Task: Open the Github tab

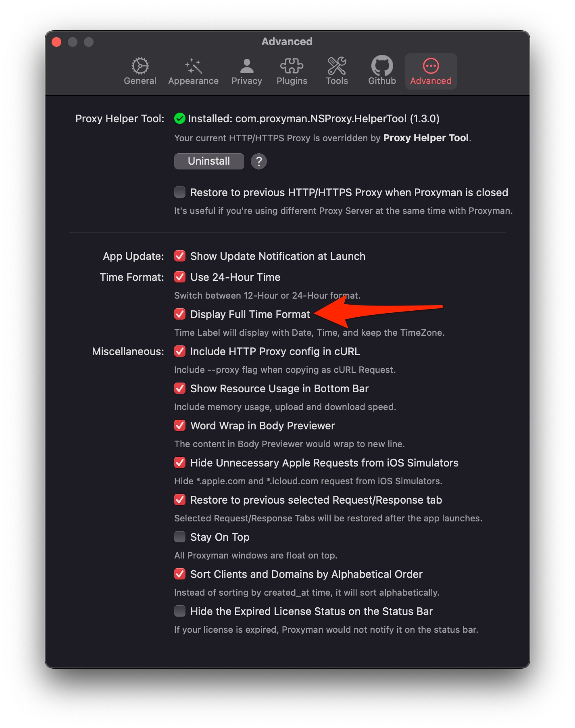Action: [x=382, y=71]
